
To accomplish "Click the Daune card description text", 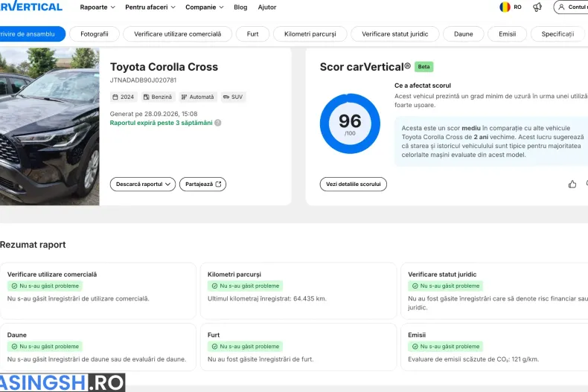I will point(97,359).
